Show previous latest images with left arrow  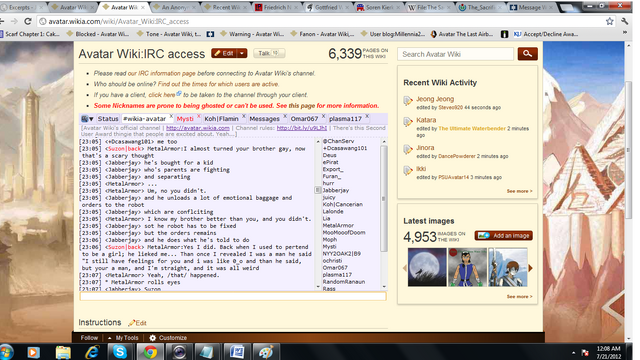(x=404, y=268)
